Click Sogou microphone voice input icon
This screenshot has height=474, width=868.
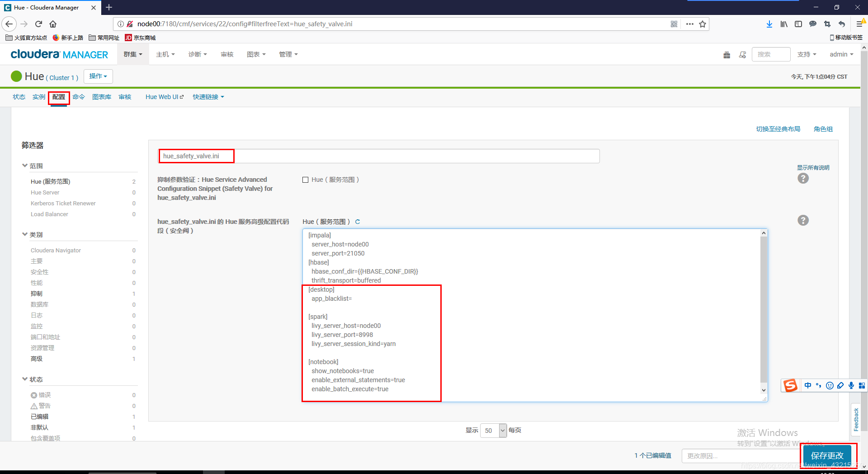851,385
